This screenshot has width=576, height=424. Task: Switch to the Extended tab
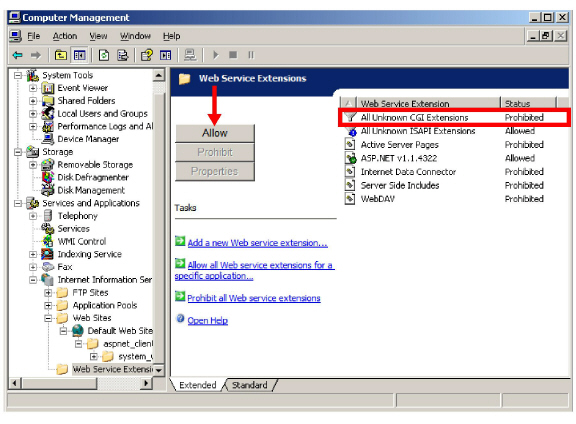coord(198,385)
